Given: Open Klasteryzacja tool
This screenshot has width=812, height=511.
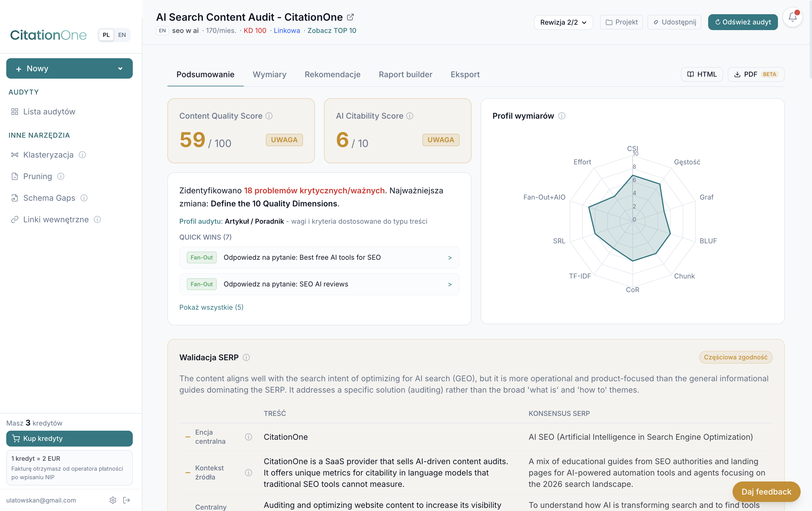Looking at the screenshot, I should (x=48, y=155).
